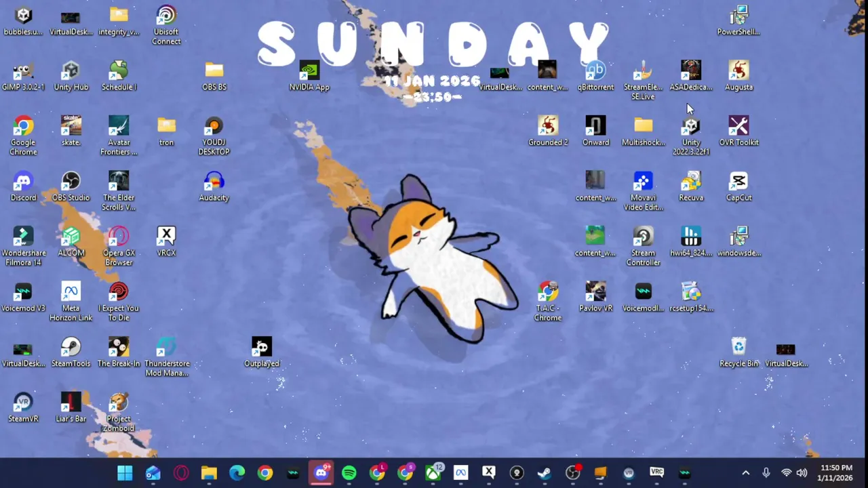Select the StreamElements SE.Live shortcut
Screen dimensions: 868x488
643,80
